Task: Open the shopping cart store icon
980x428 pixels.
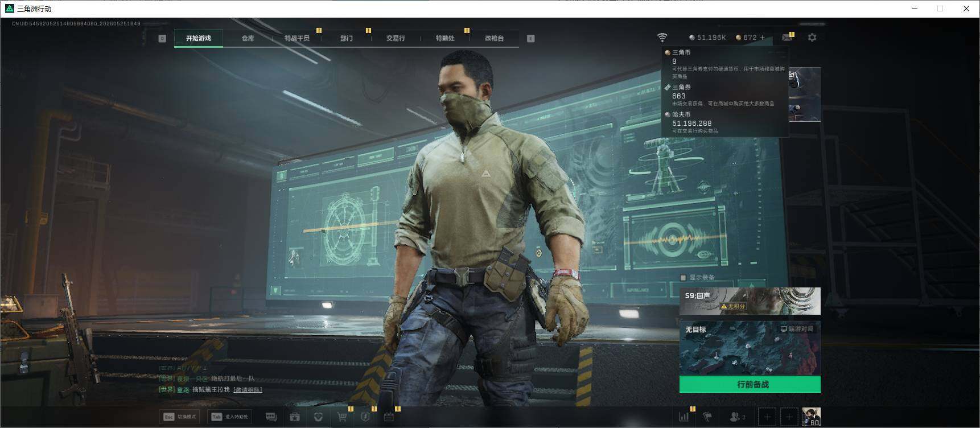Action: pyautogui.click(x=342, y=417)
